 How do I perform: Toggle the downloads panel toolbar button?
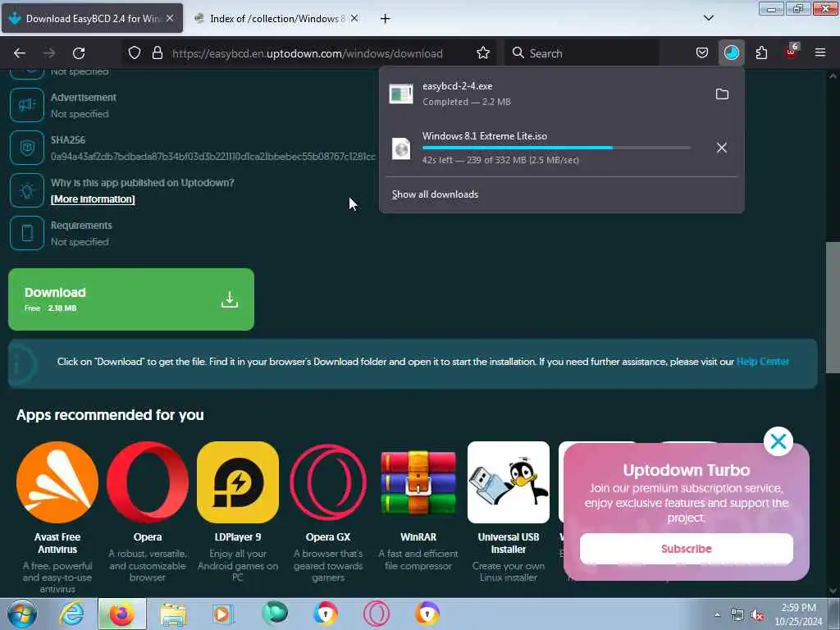coord(731,53)
